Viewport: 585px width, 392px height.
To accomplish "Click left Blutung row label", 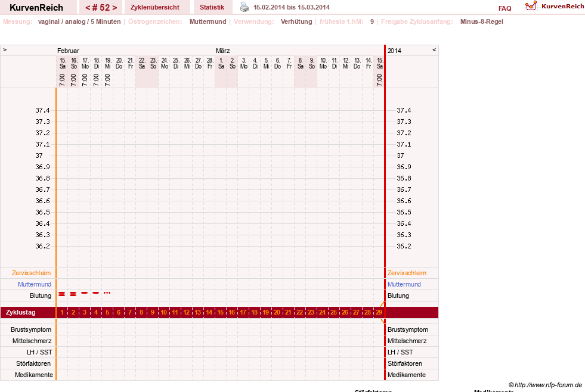I will click(x=41, y=295).
